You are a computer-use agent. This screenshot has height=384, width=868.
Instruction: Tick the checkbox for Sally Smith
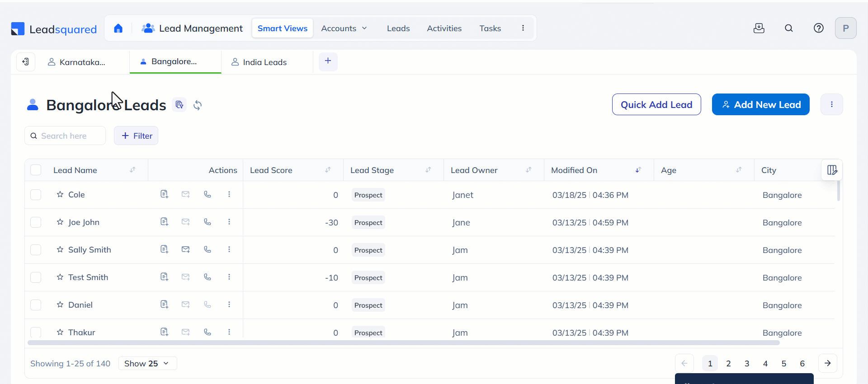36,250
